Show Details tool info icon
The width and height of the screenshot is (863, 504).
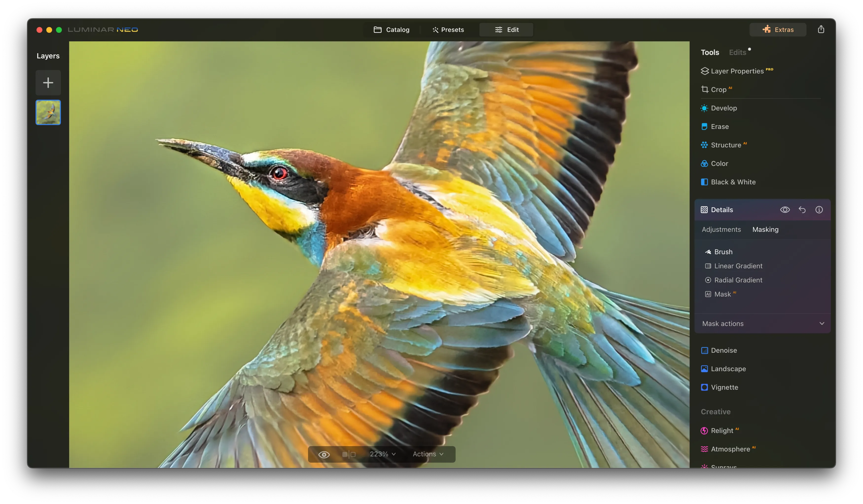[819, 210]
